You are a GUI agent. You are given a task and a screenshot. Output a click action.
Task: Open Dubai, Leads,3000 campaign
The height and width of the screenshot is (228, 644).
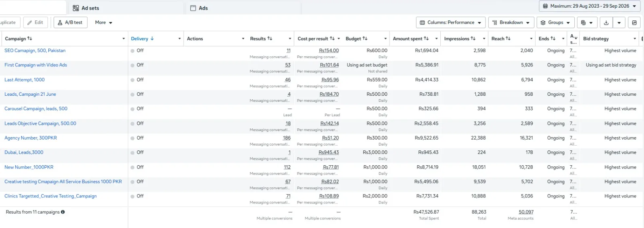coord(24,153)
